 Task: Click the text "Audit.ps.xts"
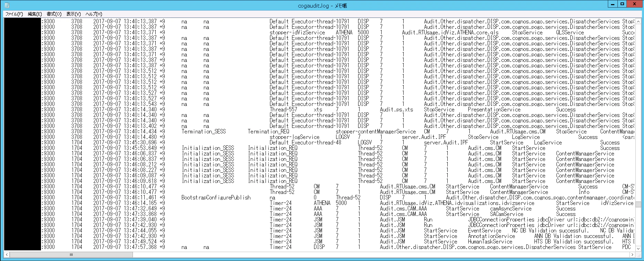(x=396, y=109)
